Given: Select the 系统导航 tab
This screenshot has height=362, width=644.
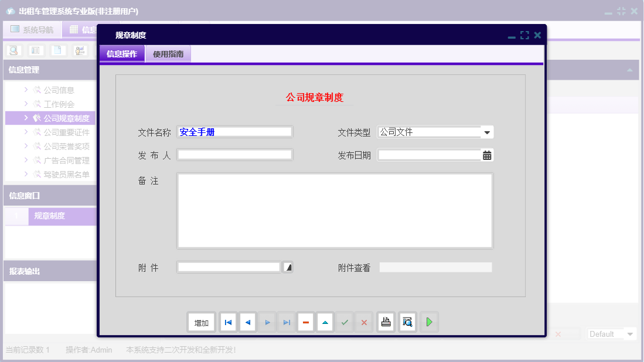Looking at the screenshot, I should tap(32, 29).
